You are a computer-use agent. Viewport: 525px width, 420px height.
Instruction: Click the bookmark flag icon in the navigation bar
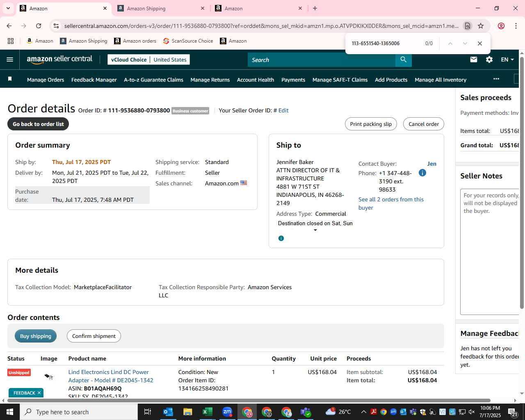click(10, 79)
